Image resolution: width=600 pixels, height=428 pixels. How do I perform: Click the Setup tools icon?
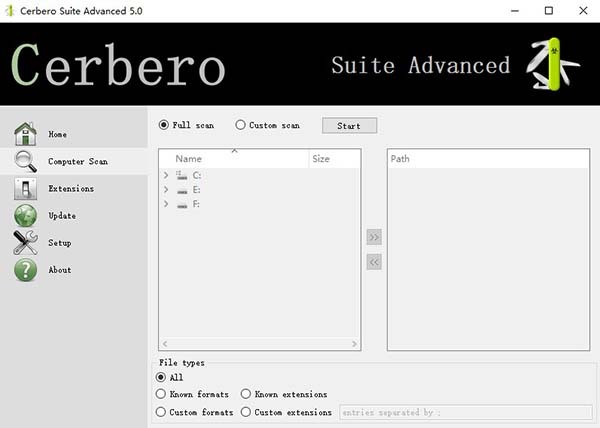pyautogui.click(x=25, y=242)
